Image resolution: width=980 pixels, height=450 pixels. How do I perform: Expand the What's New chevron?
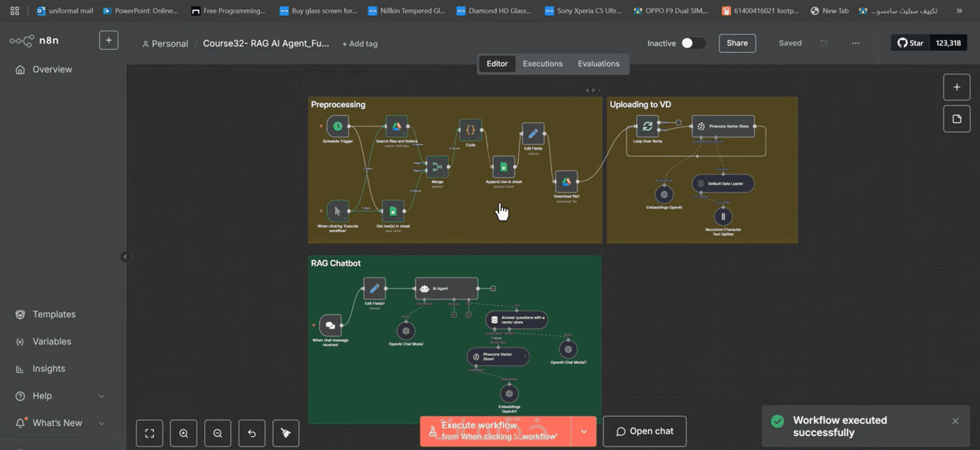click(x=102, y=423)
